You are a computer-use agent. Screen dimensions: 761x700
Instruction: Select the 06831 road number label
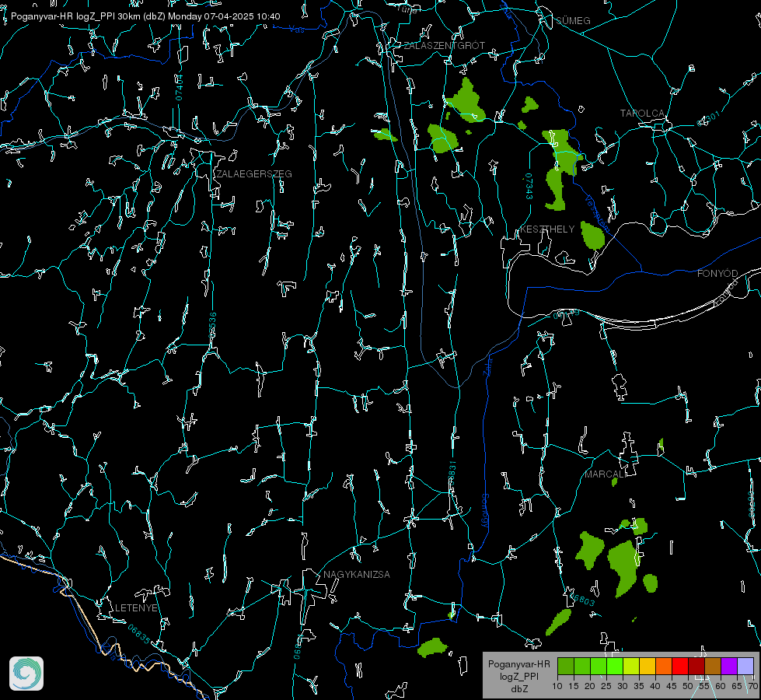tap(452, 474)
